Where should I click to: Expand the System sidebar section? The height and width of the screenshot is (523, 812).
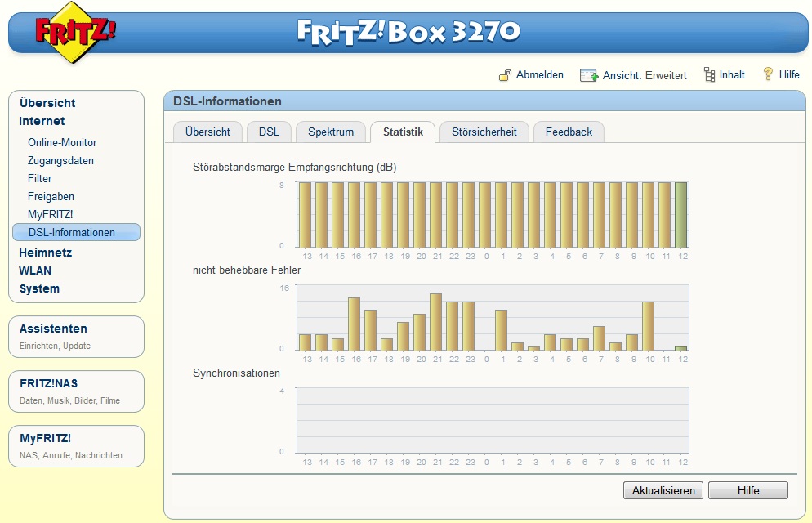(39, 289)
